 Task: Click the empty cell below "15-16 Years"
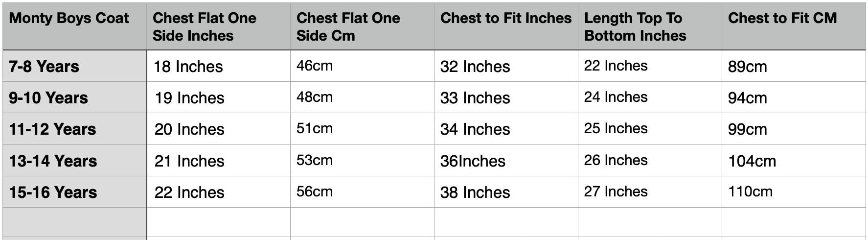point(74,223)
